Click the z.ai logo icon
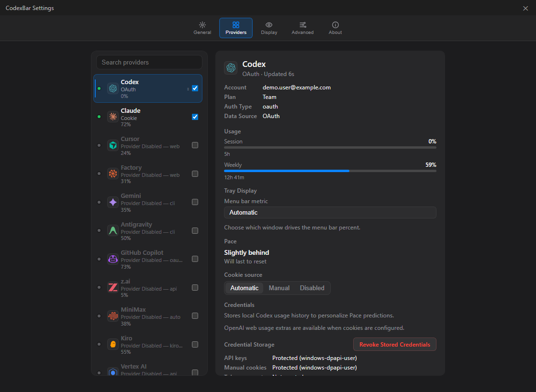 [x=113, y=287]
